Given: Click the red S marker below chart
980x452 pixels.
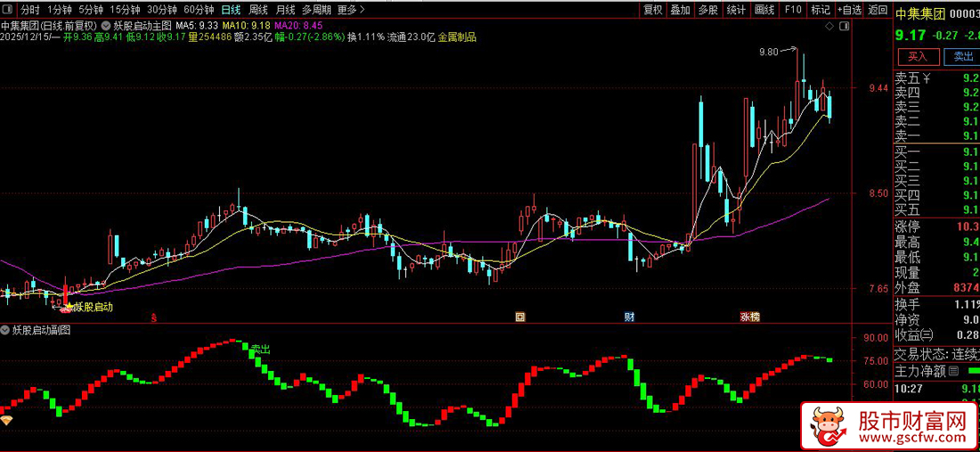Looking at the screenshot, I should [154, 316].
